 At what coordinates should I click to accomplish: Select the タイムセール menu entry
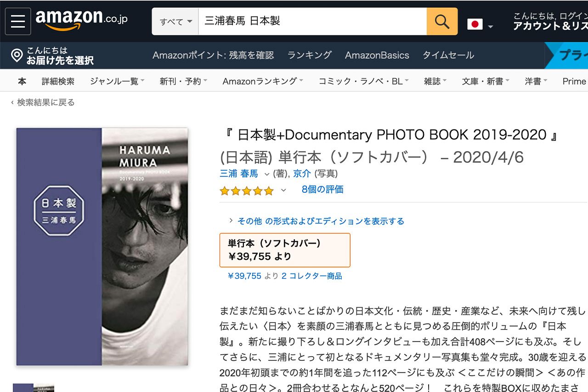click(x=448, y=55)
